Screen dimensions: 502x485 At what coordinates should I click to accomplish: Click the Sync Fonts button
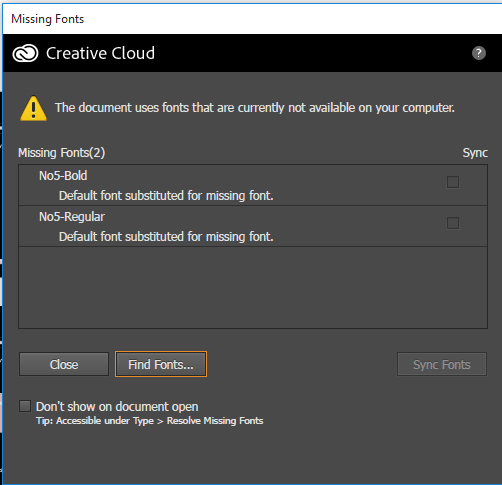point(442,364)
